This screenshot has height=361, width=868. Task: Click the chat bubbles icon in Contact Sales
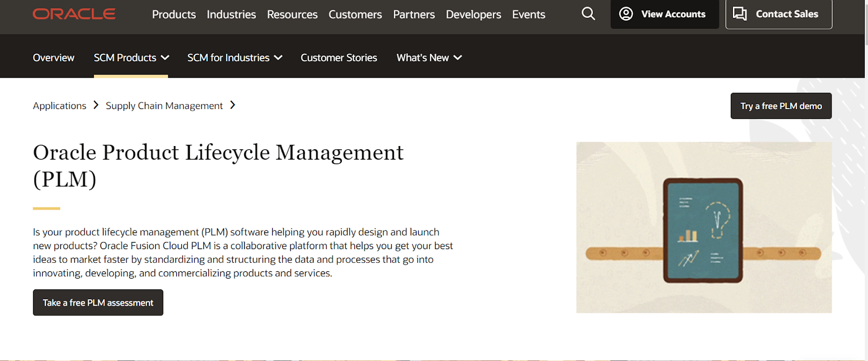[x=740, y=14]
